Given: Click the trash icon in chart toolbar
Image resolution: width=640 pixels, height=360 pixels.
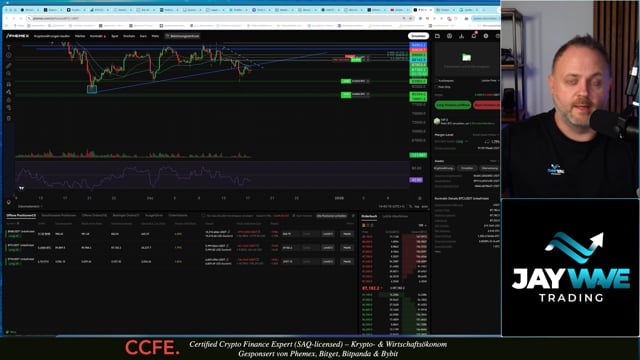Looking at the screenshot, I should [x=9, y=118].
